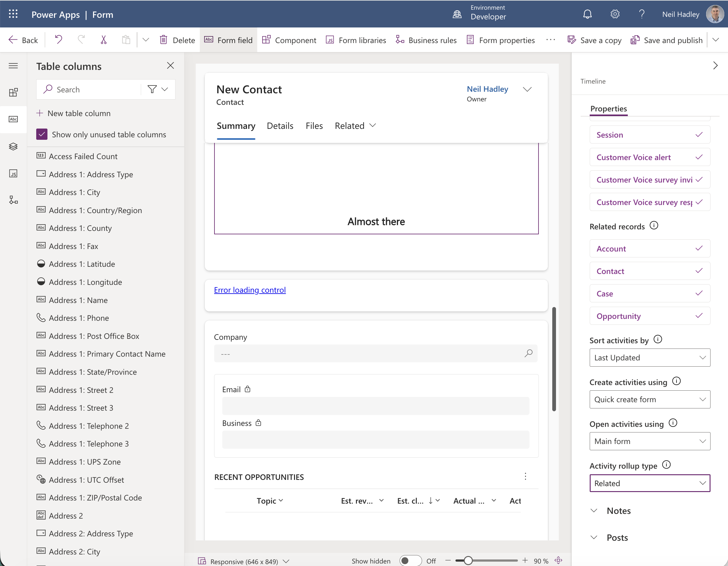The image size is (728, 566).
Task: Click the Delete button
Action: (177, 40)
